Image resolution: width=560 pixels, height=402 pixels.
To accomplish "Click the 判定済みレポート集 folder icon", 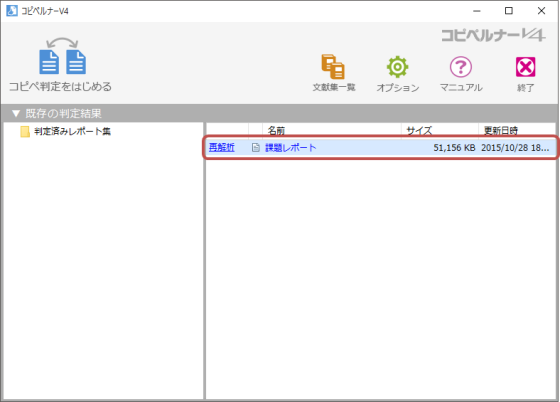I will (25, 131).
